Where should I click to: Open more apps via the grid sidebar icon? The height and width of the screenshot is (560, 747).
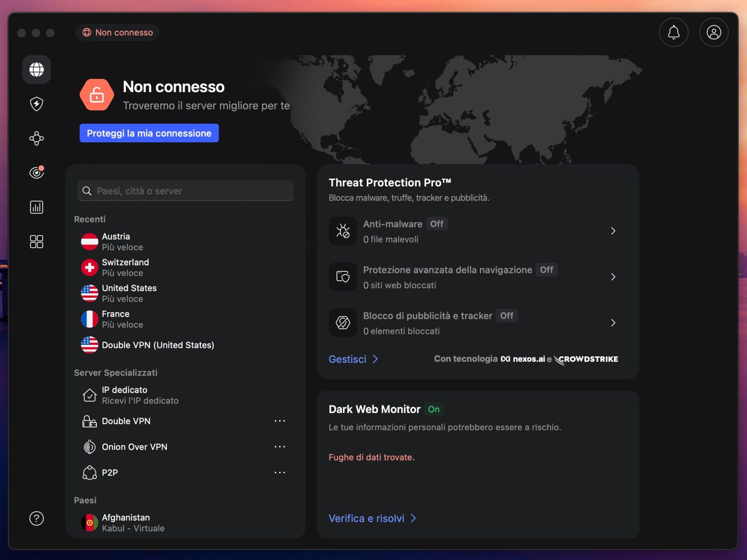click(36, 241)
